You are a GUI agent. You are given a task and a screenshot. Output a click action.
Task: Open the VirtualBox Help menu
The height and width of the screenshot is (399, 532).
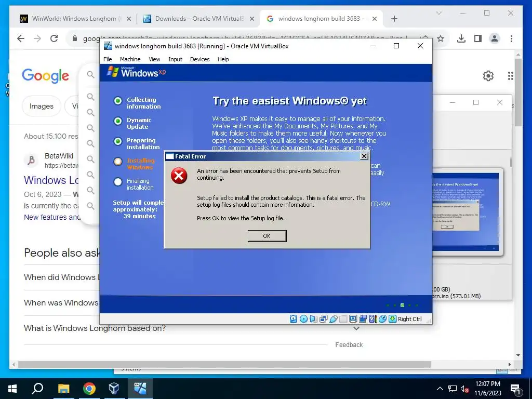(x=223, y=59)
